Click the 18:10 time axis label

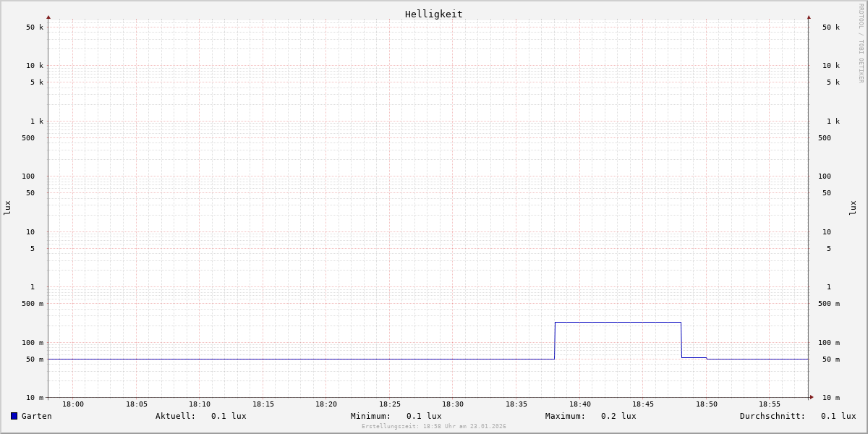[200, 404]
